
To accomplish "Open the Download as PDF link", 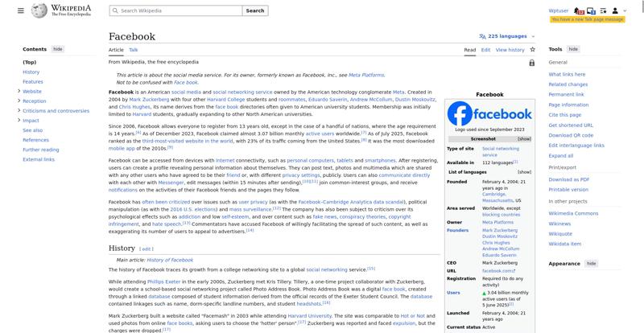I will [x=569, y=179].
